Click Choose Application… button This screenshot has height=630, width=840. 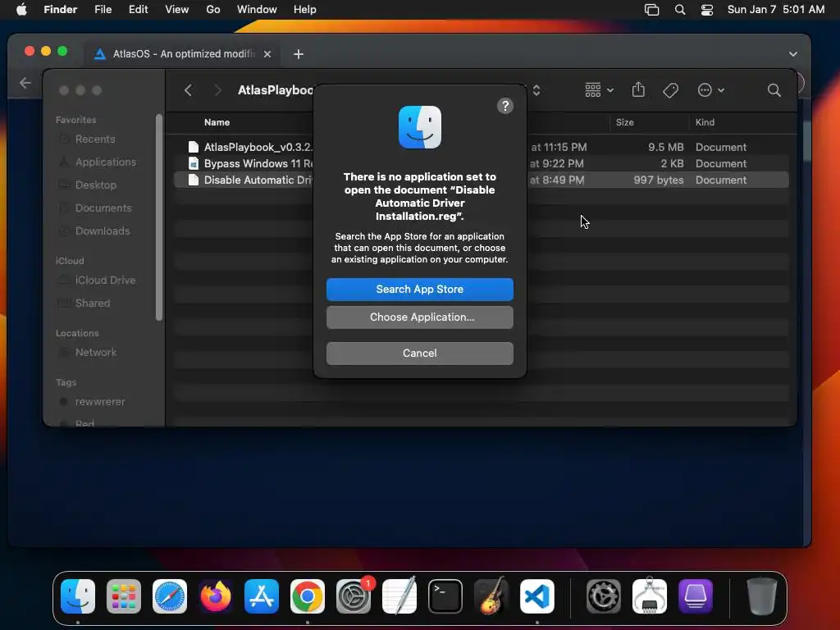(419, 317)
